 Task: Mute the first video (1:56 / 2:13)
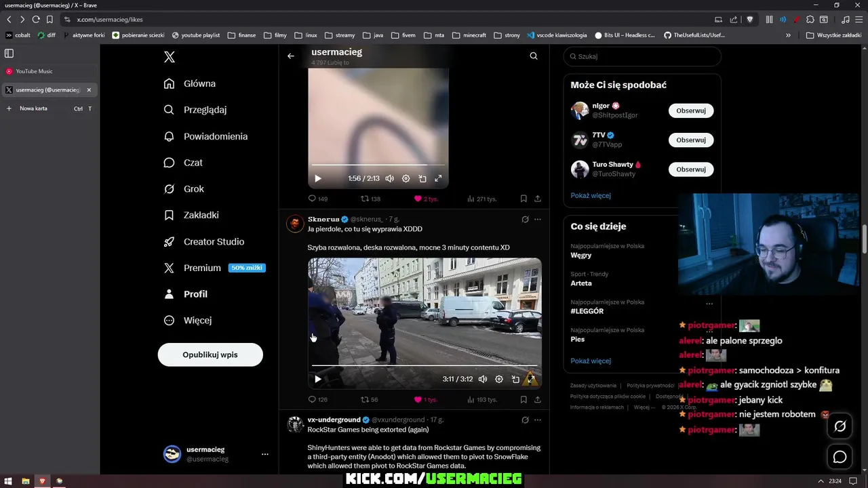pyautogui.click(x=389, y=179)
